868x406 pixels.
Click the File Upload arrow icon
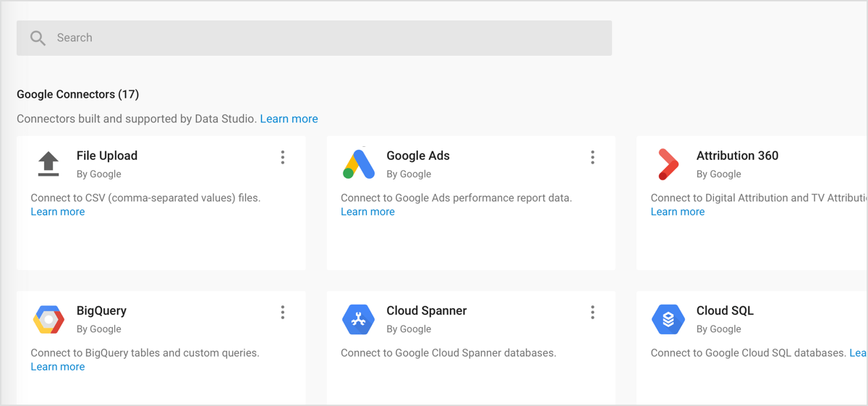coord(48,164)
